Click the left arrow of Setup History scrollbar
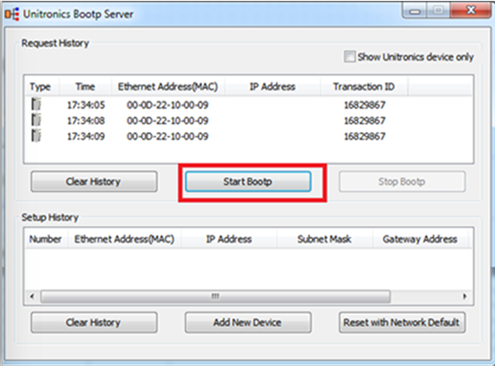This screenshot has height=366, width=495. pyautogui.click(x=32, y=296)
